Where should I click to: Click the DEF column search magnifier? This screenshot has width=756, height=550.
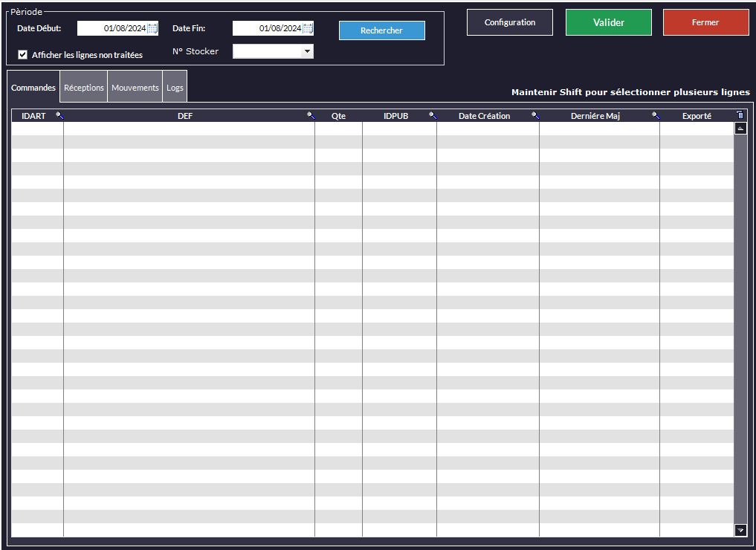coord(311,116)
